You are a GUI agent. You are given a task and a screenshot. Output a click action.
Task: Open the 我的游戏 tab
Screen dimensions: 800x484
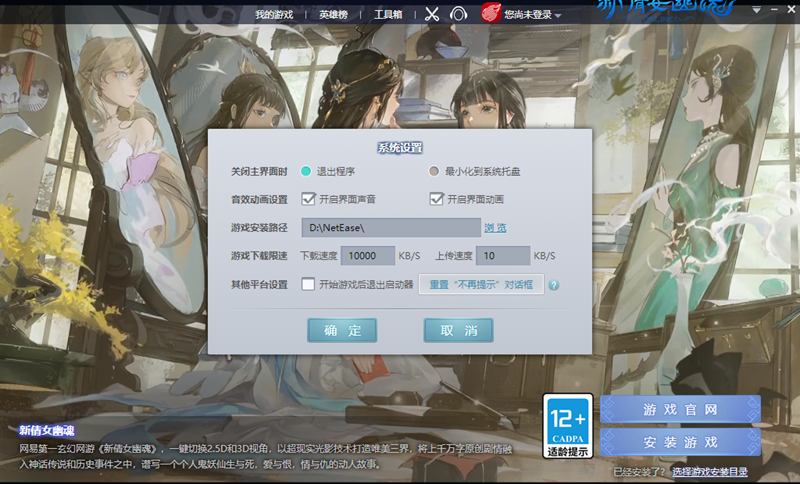pyautogui.click(x=274, y=15)
